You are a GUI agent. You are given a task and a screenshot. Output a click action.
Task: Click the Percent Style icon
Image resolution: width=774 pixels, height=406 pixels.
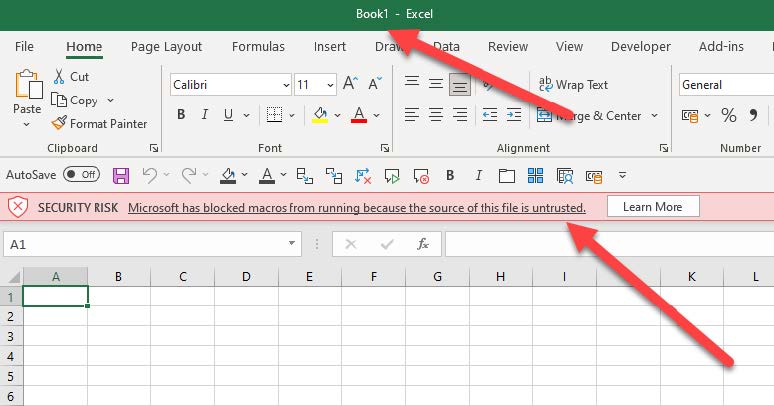click(728, 115)
